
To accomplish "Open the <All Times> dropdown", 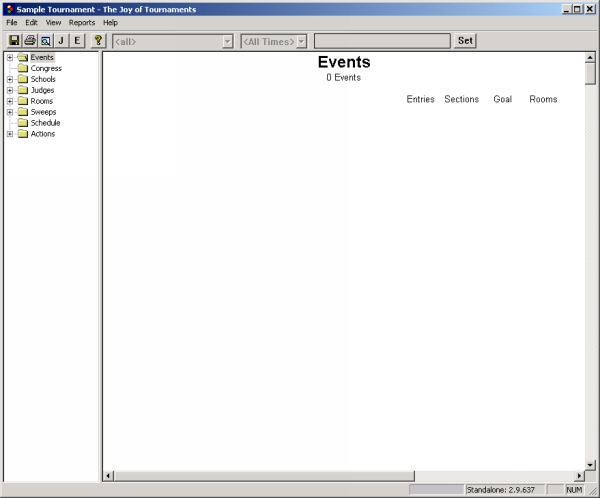I will tap(303, 41).
